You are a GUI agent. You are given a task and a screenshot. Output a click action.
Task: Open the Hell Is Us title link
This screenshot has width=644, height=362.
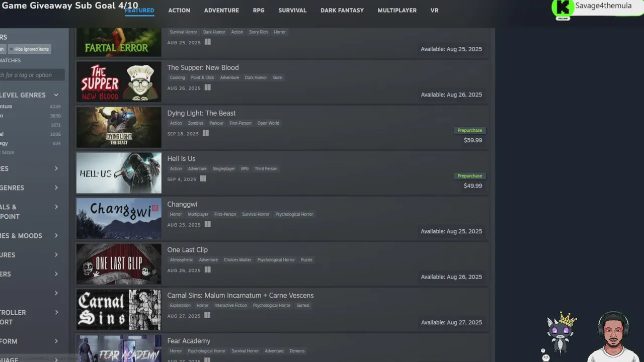click(x=181, y=159)
